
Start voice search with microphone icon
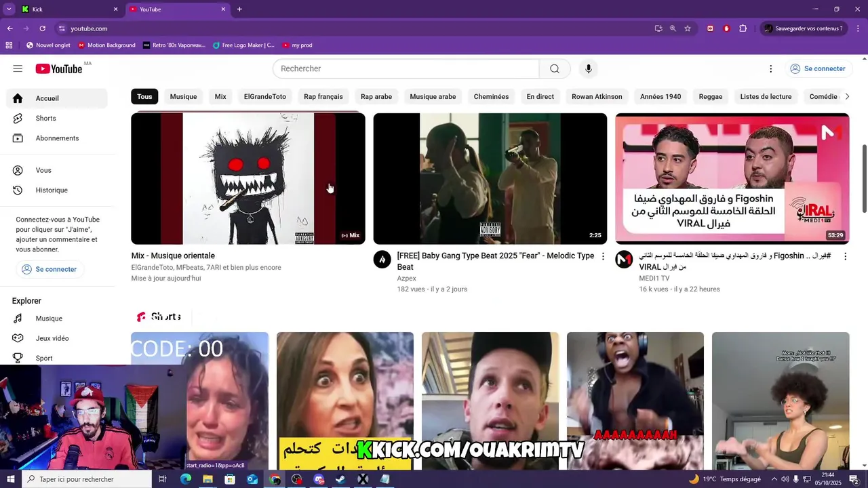pyautogui.click(x=588, y=68)
